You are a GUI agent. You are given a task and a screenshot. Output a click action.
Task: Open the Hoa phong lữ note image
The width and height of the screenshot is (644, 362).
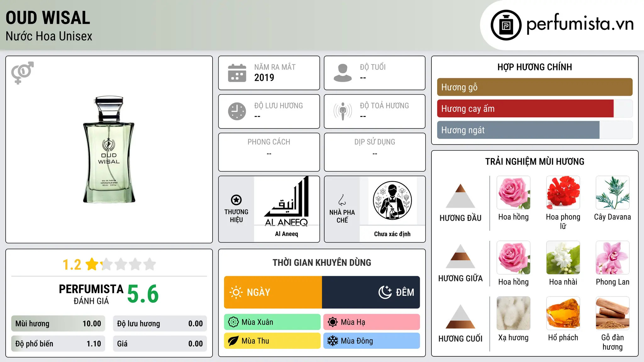(x=563, y=193)
